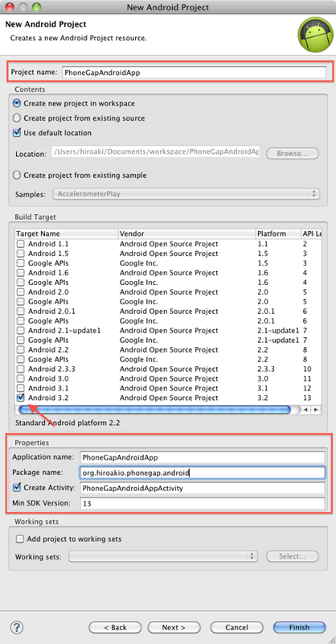
Task: Select Create new project in workspace
Action: click(17, 104)
